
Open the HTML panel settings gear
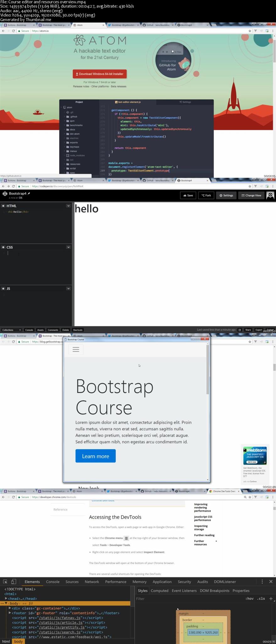click(3, 206)
